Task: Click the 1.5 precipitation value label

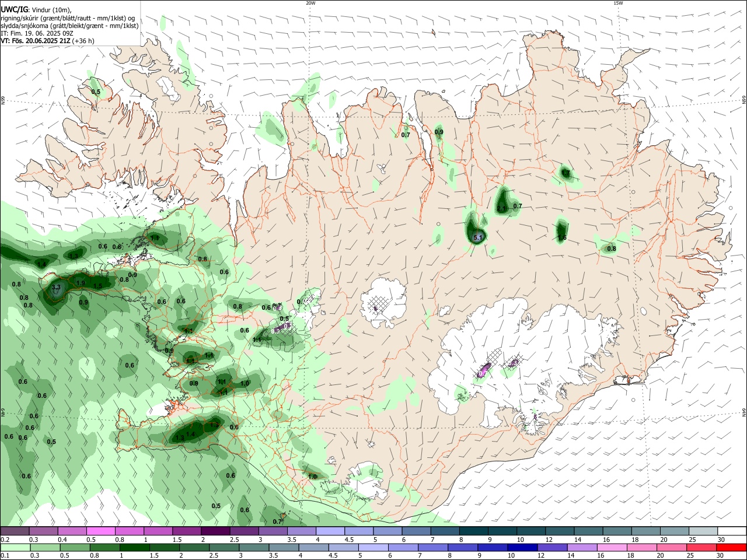Action: click(x=97, y=286)
